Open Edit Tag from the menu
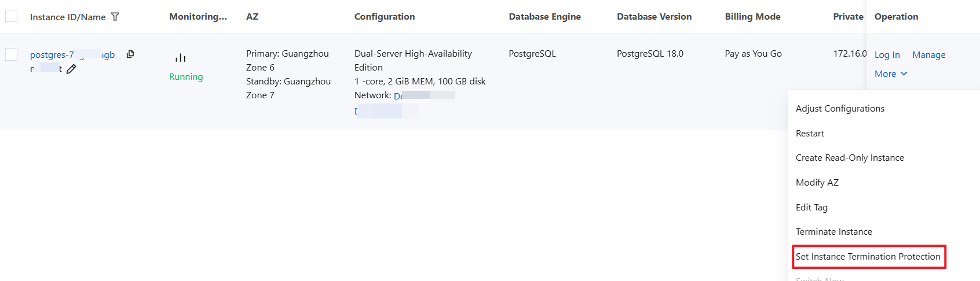The width and height of the screenshot is (980, 281). (811, 208)
